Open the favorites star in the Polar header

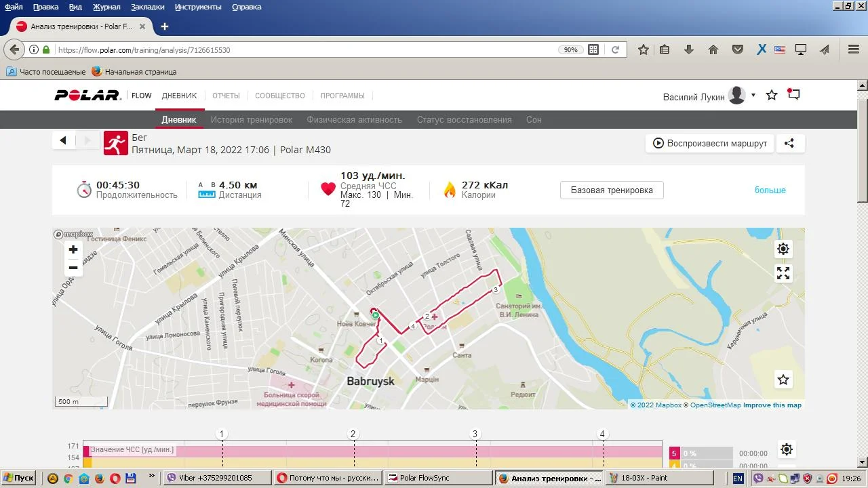[772, 96]
